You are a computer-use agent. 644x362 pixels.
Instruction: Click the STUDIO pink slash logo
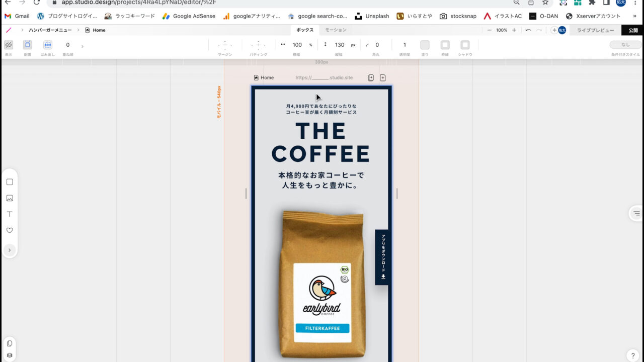pyautogui.click(x=8, y=30)
